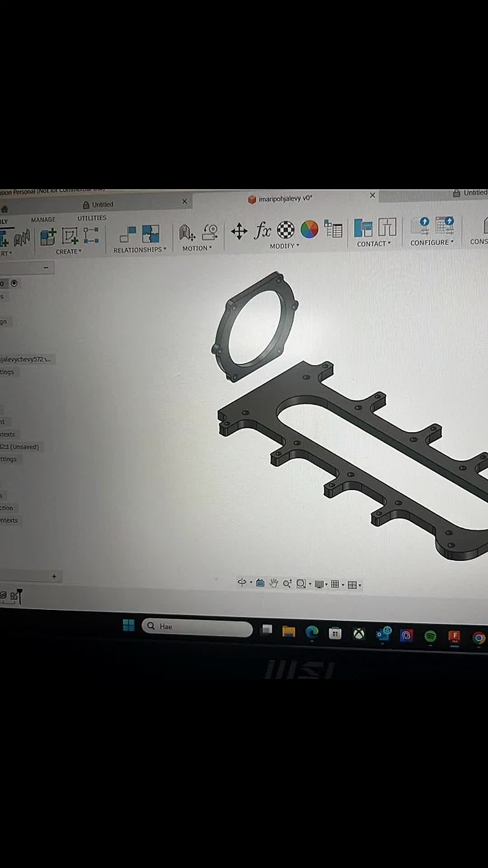The image size is (488, 868).
Task: Open the fx Change Parameters tool
Action: point(263,230)
